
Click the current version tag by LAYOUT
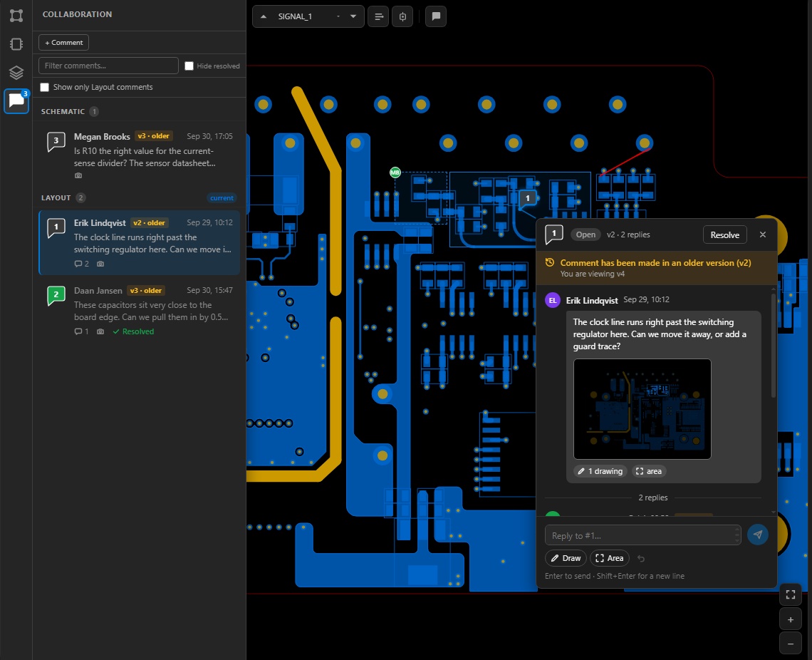click(x=222, y=198)
